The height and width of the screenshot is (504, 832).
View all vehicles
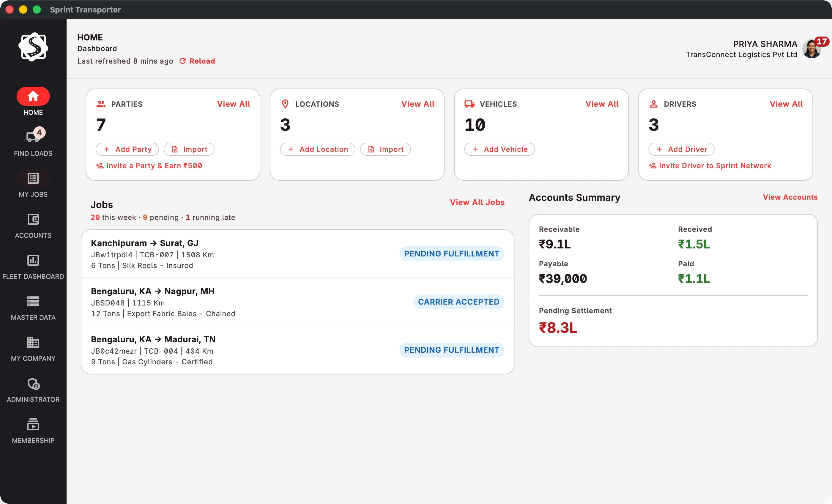602,104
